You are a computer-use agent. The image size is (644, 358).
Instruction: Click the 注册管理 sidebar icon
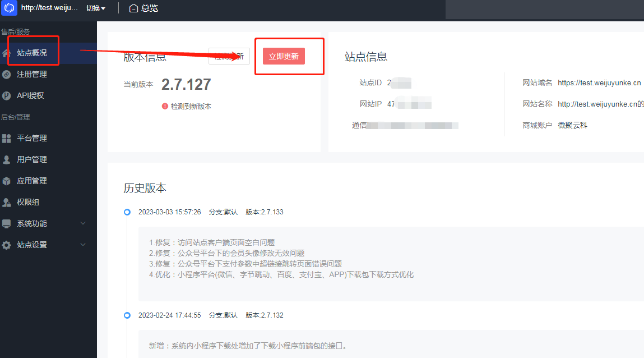coord(6,75)
